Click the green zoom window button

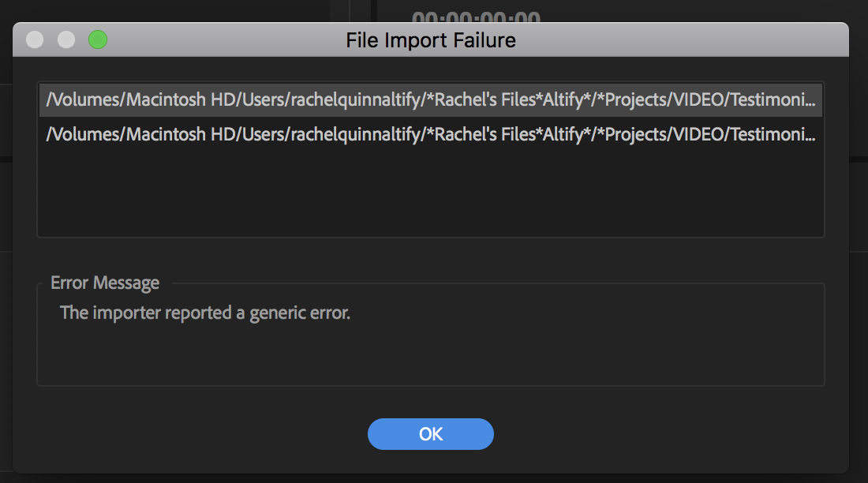pos(98,39)
